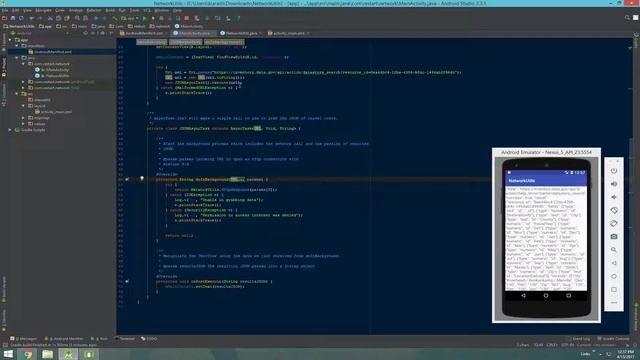Viewport: 640px width, 360px height.
Task: Click emulator camera screenshot icon
Action: point(614,237)
